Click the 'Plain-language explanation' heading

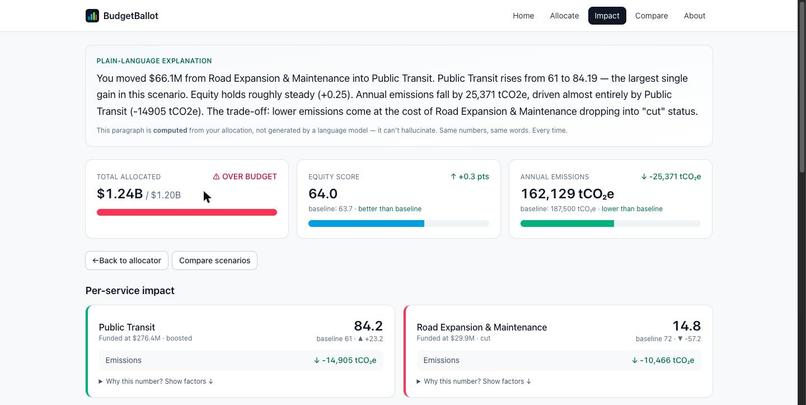[x=154, y=61]
